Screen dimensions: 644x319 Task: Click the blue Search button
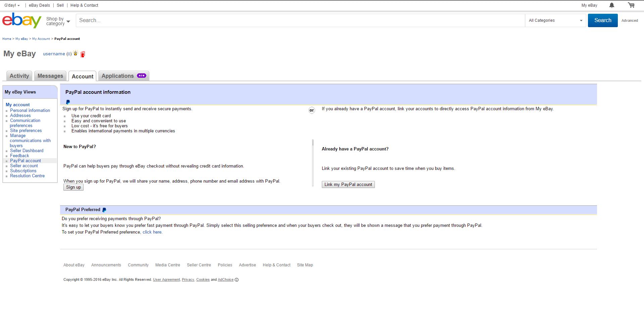point(603,20)
